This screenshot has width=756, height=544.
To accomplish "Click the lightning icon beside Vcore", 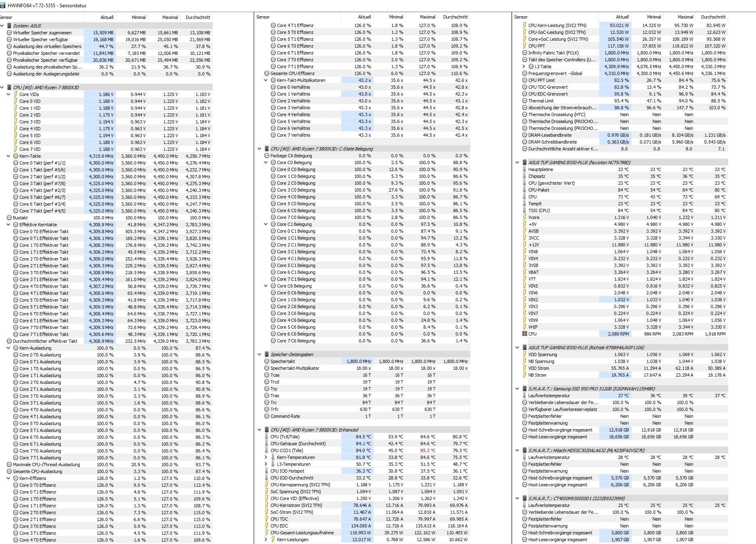I will [525, 217].
